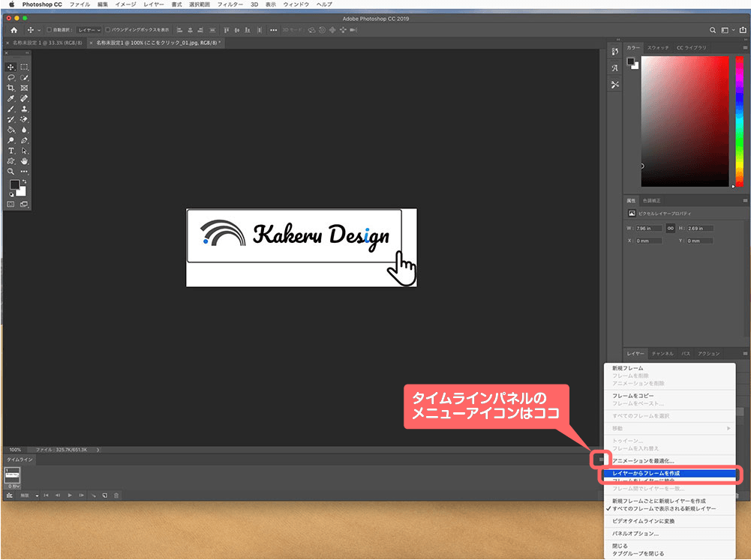
Task: Select the Healing Brush tool
Action: 24,99
